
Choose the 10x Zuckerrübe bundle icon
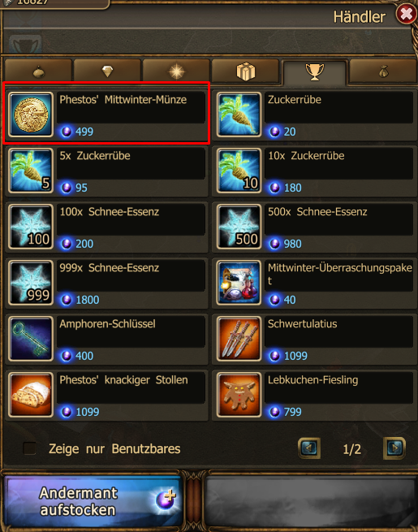[239, 171]
